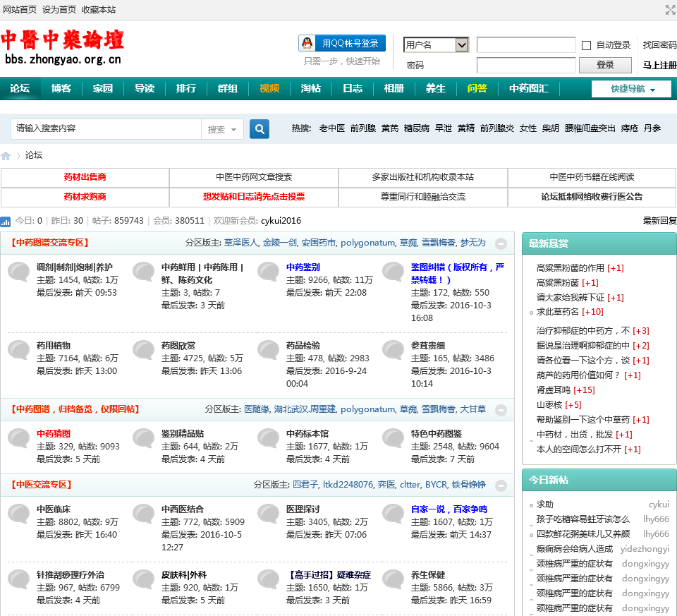Go to the 中药图汇 navigation tab
The image size is (677, 616).
529,89
